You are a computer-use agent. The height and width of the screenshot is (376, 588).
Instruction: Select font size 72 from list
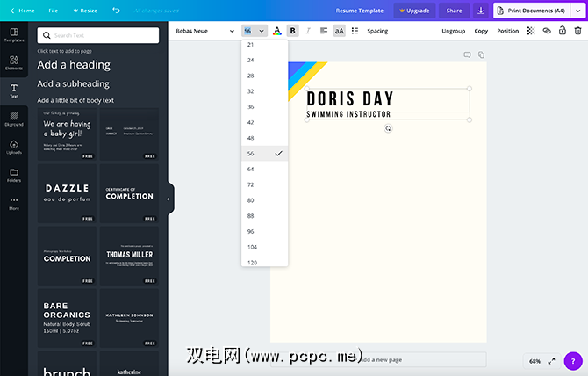(x=251, y=184)
